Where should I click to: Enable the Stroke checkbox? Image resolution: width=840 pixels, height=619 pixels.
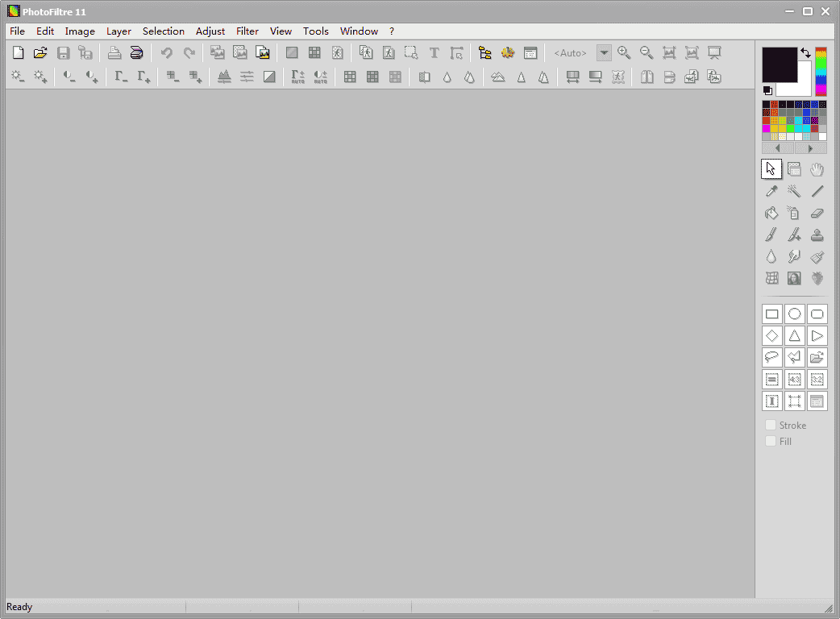point(771,425)
